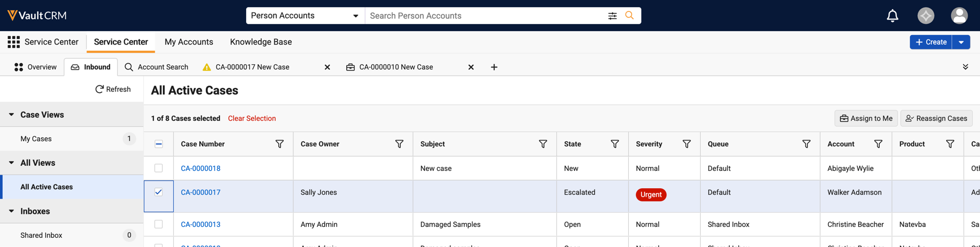Filter the Case Owner column
980x247 pixels.
(x=399, y=144)
